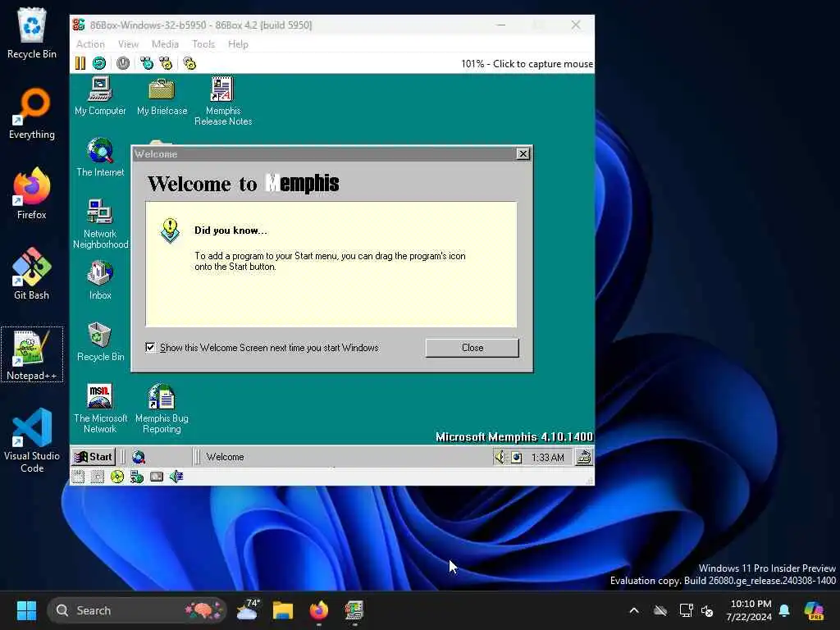The image size is (840, 630).
Task: Open the Media menu in 86Box
Action: coord(165,44)
